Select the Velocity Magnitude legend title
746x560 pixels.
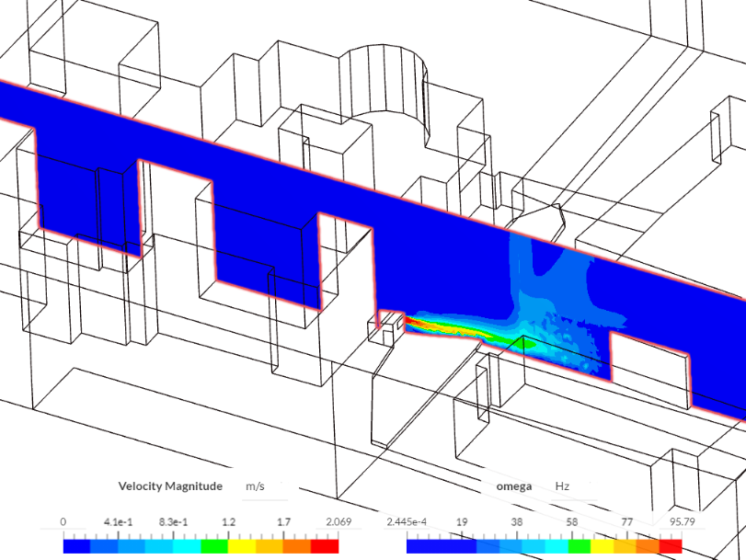pos(171,486)
